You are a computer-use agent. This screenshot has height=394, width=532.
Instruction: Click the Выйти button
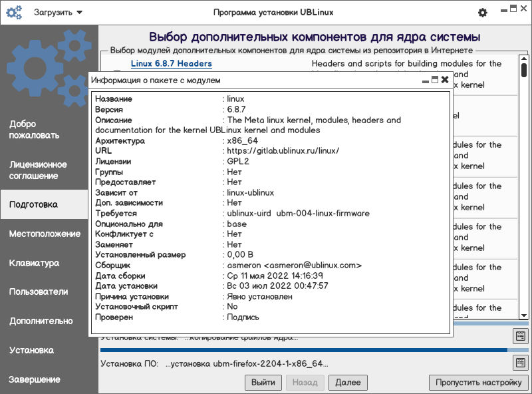(263, 383)
